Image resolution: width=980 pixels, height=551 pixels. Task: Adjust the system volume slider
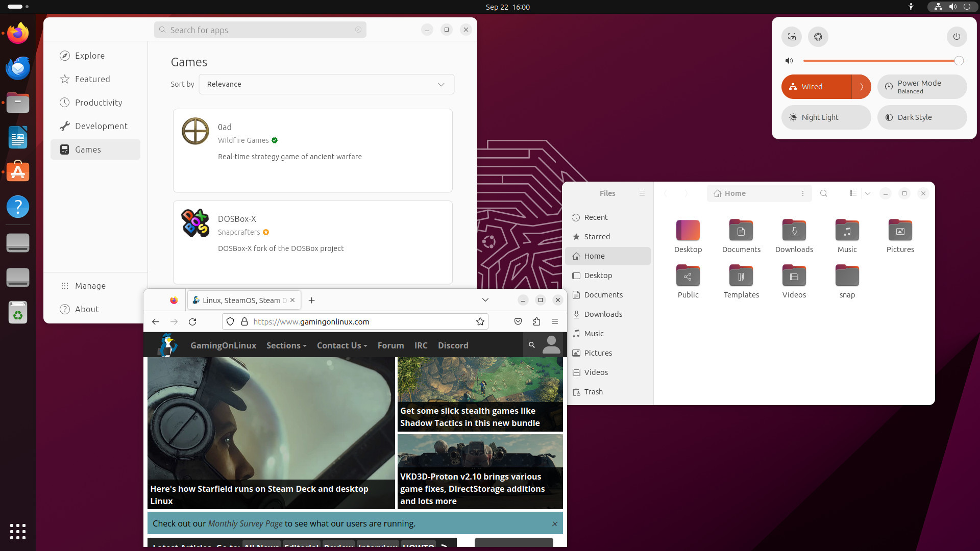880,61
